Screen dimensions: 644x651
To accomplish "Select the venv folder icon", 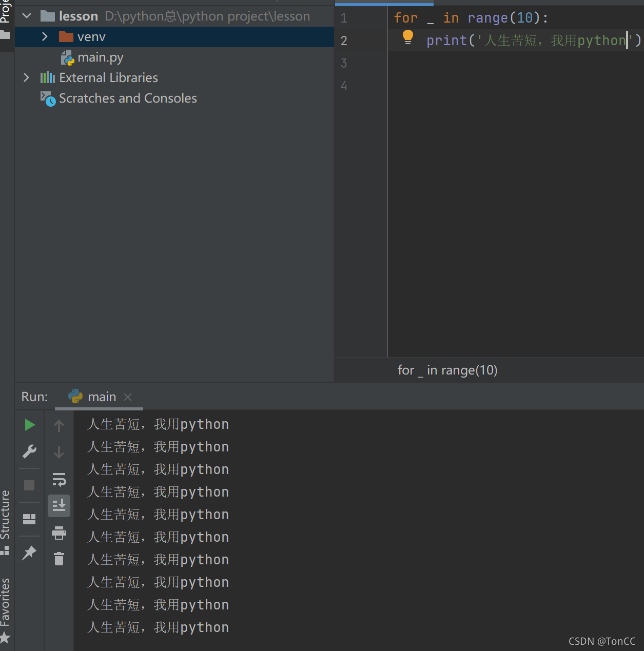I will 66,36.
